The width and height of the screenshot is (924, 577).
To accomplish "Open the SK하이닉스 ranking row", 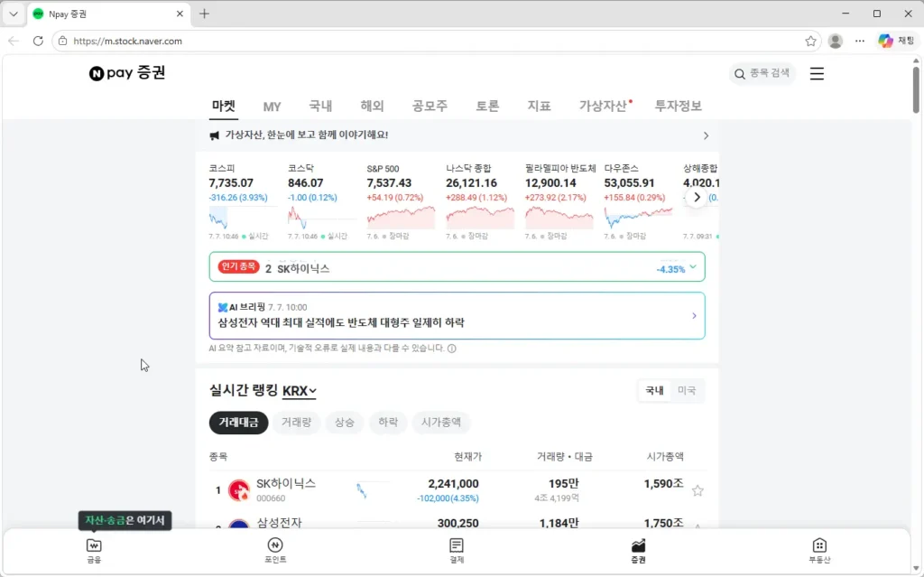I will (x=457, y=490).
